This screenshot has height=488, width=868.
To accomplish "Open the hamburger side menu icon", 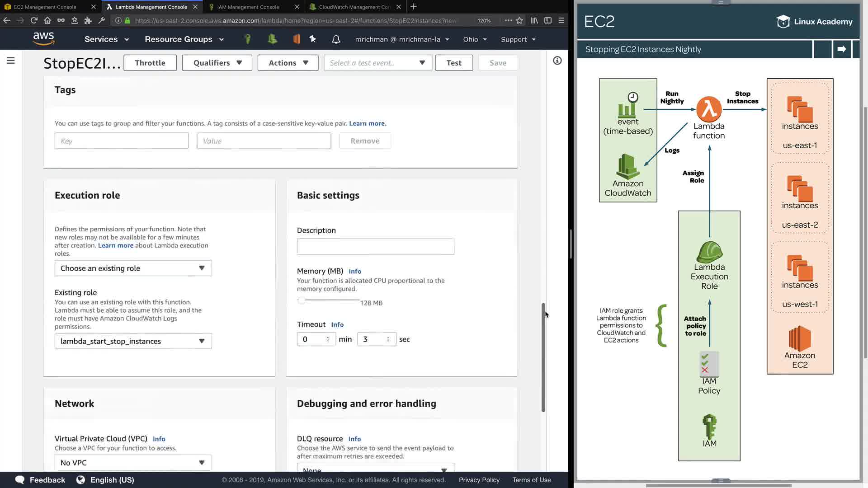I will click(x=11, y=61).
